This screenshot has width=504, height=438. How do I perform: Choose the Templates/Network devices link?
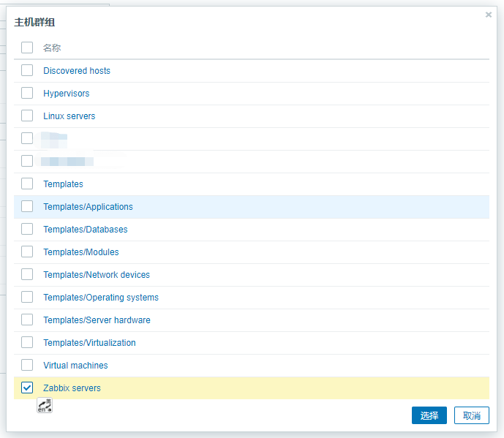97,275
